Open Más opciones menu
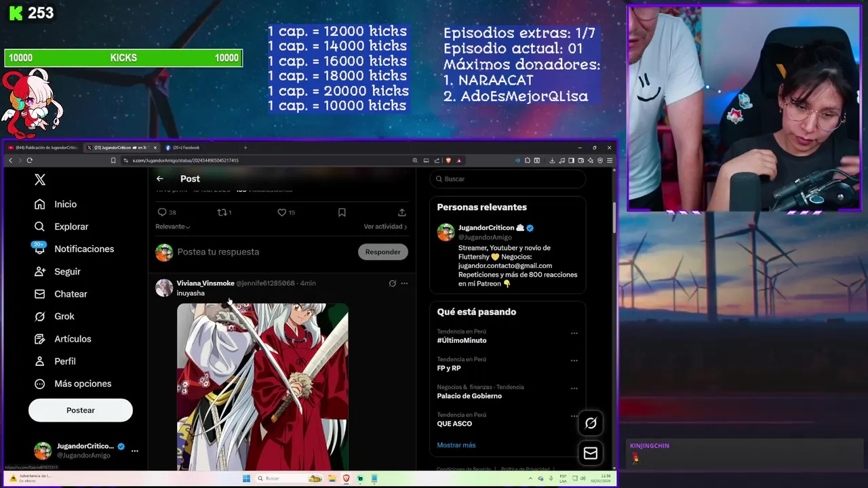This screenshot has height=488, width=868. [x=73, y=384]
